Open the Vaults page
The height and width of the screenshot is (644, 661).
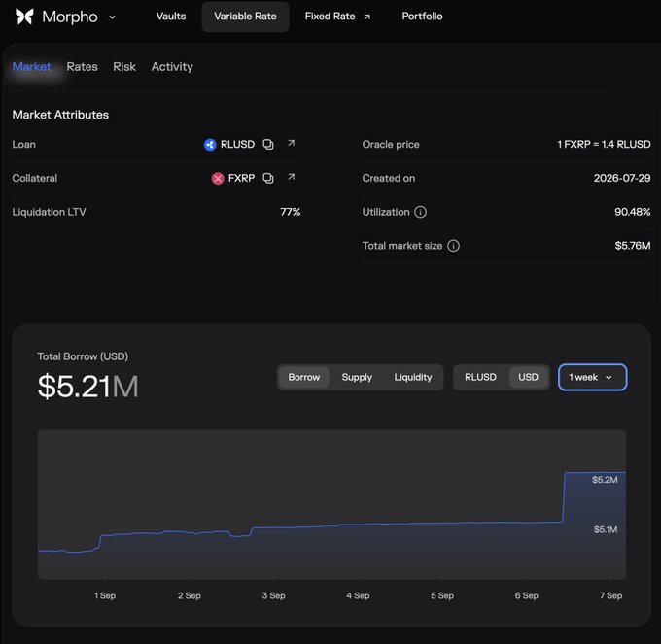click(x=171, y=17)
